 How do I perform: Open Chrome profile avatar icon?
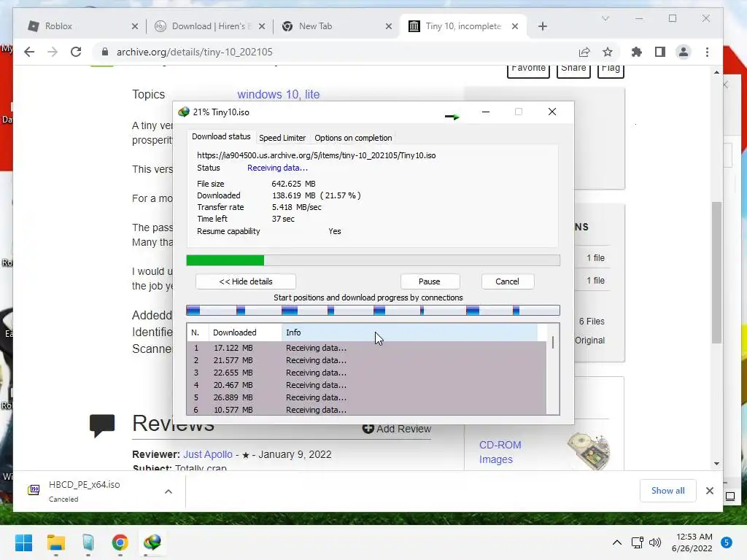pyautogui.click(x=683, y=52)
